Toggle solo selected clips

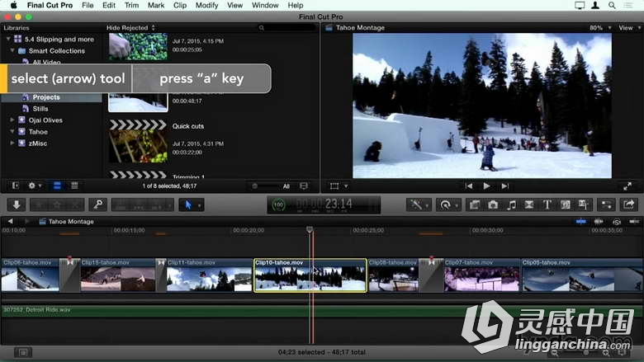click(x=617, y=222)
